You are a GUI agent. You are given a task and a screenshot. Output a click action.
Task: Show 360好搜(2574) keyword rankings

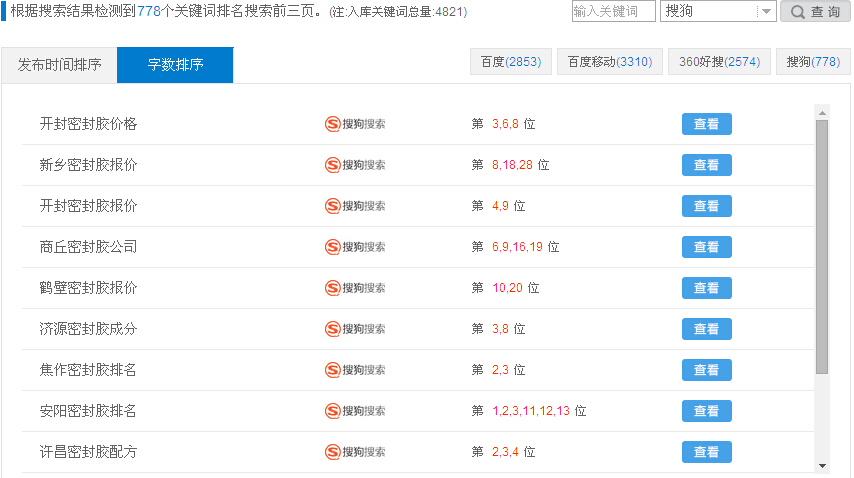719,62
